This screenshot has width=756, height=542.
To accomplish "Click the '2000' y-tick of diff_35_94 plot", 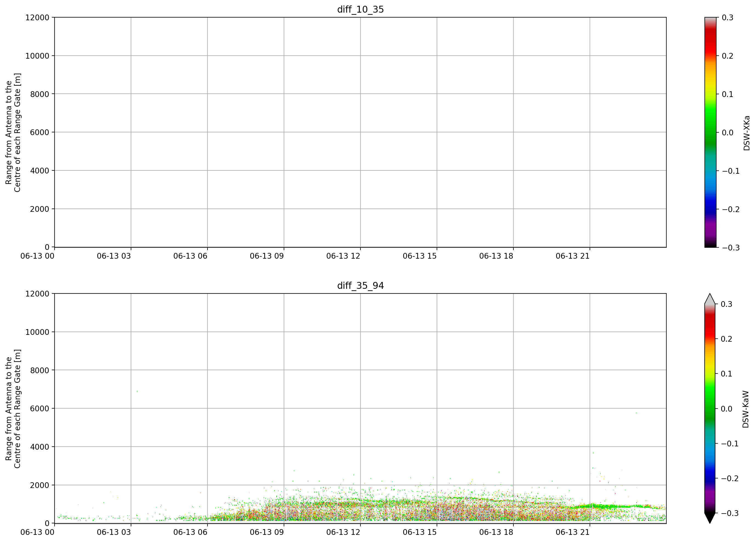I will click(40, 485).
